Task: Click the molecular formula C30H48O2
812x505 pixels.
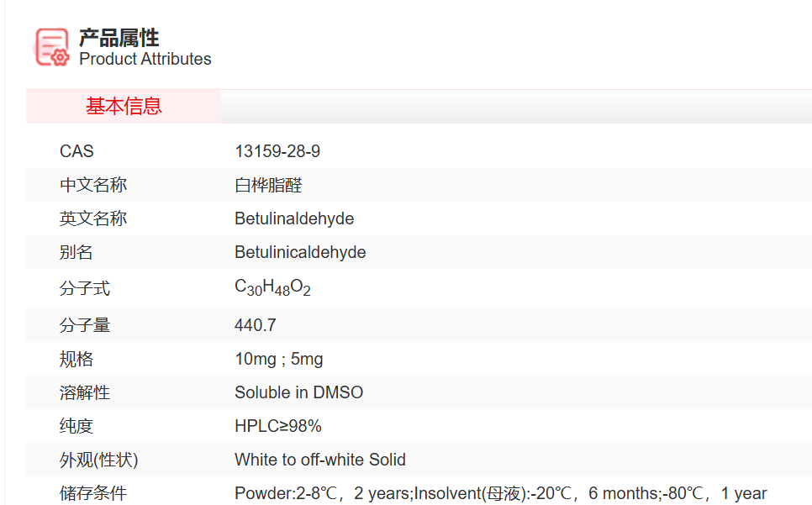Action: pos(272,288)
